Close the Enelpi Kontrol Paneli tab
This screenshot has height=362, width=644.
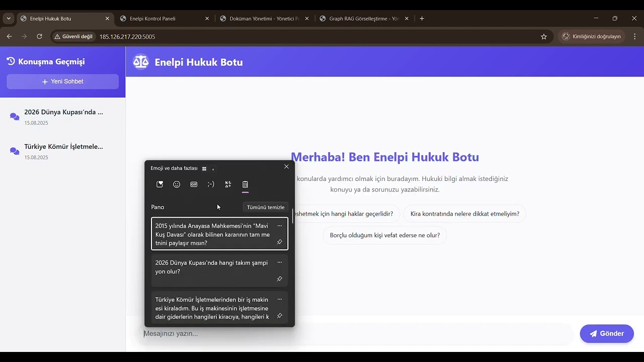tap(207, 19)
